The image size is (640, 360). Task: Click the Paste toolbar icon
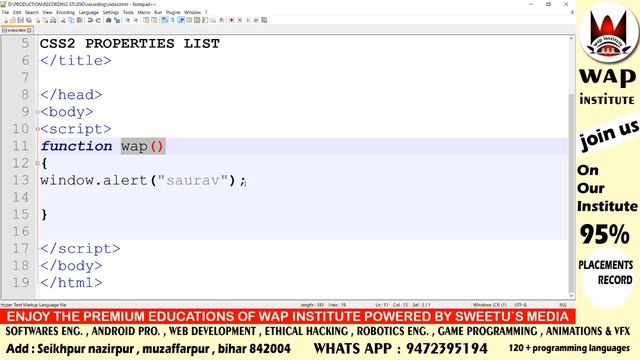click(x=79, y=20)
